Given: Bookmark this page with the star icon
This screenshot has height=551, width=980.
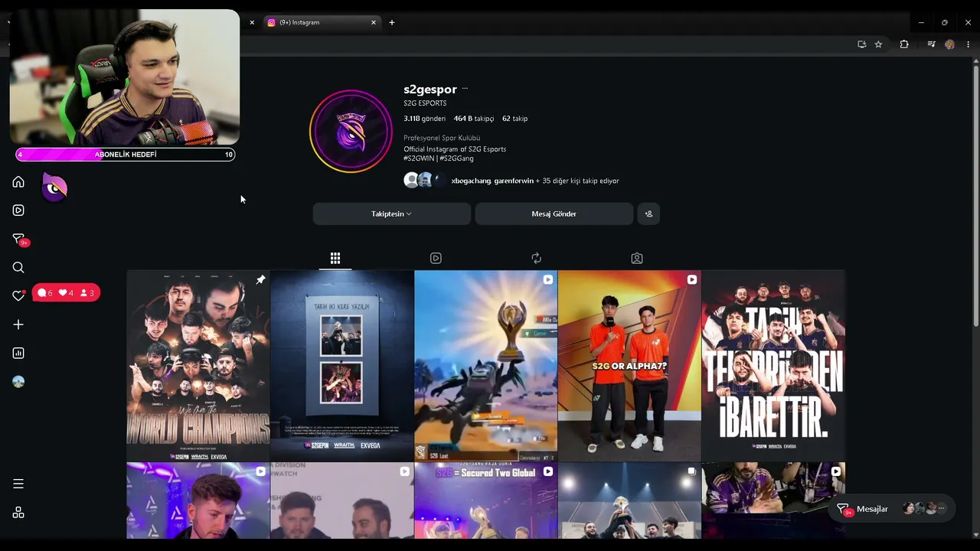Looking at the screenshot, I should coord(878,44).
